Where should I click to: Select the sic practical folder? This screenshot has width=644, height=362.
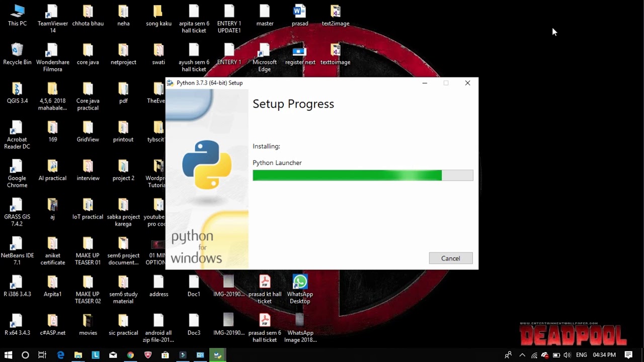click(x=123, y=325)
